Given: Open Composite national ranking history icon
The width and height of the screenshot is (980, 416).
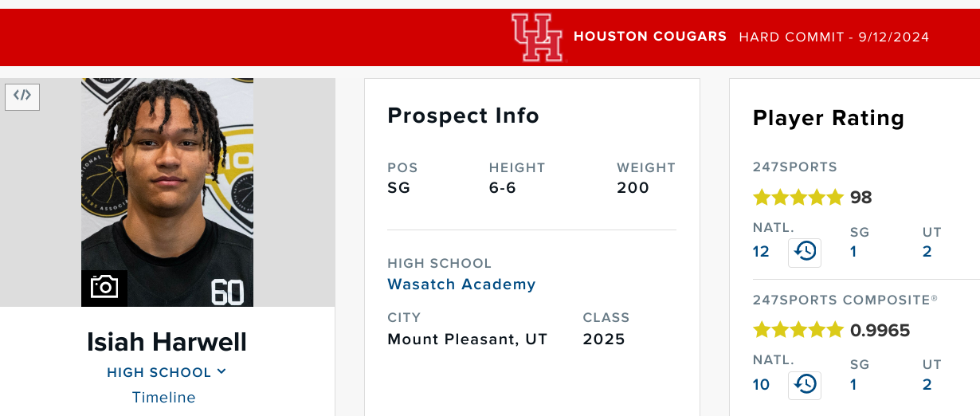Looking at the screenshot, I should point(805,385).
